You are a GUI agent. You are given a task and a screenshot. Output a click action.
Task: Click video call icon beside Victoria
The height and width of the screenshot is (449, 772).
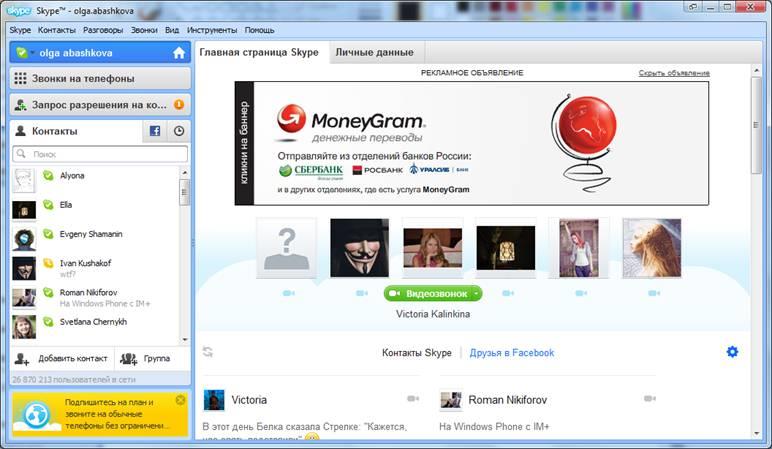point(413,398)
